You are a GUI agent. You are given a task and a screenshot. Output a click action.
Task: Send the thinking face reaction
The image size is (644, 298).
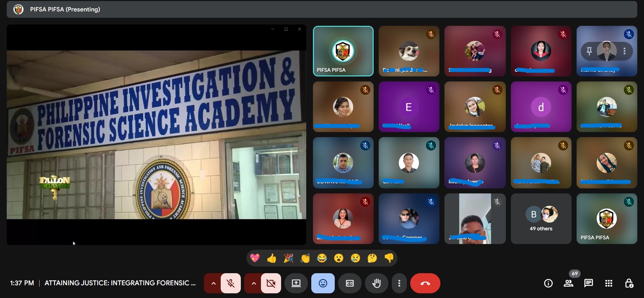point(372,258)
